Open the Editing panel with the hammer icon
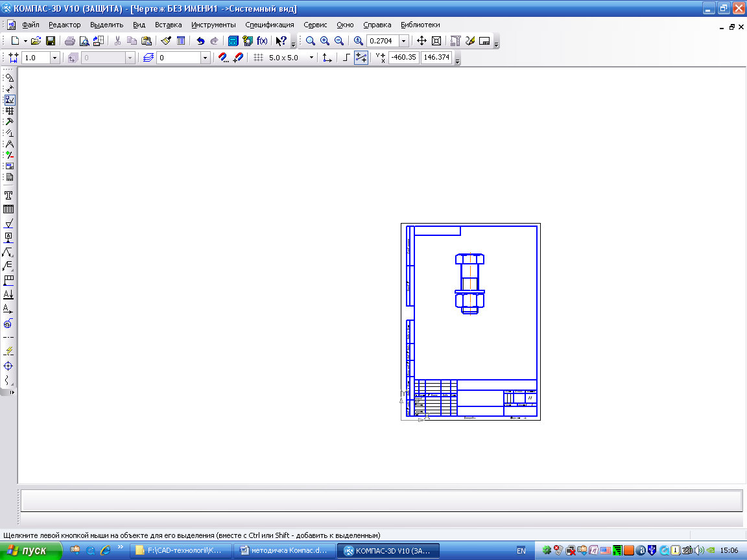 tap(9, 122)
